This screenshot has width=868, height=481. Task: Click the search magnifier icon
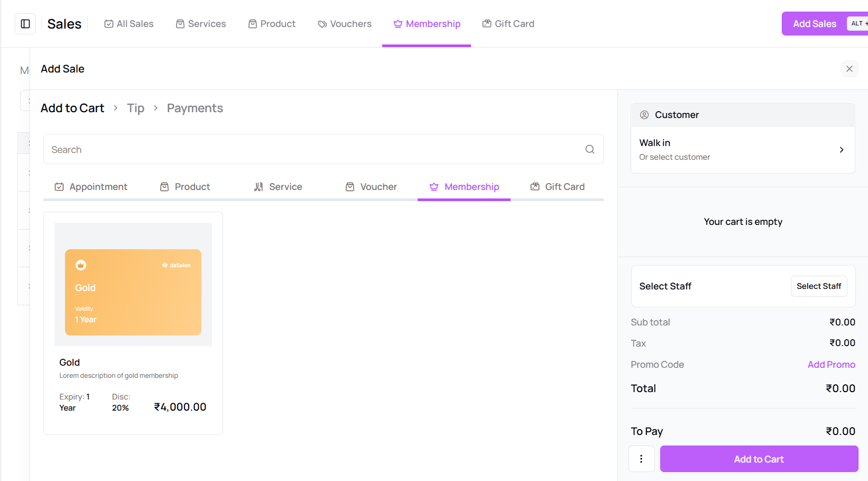tap(590, 149)
